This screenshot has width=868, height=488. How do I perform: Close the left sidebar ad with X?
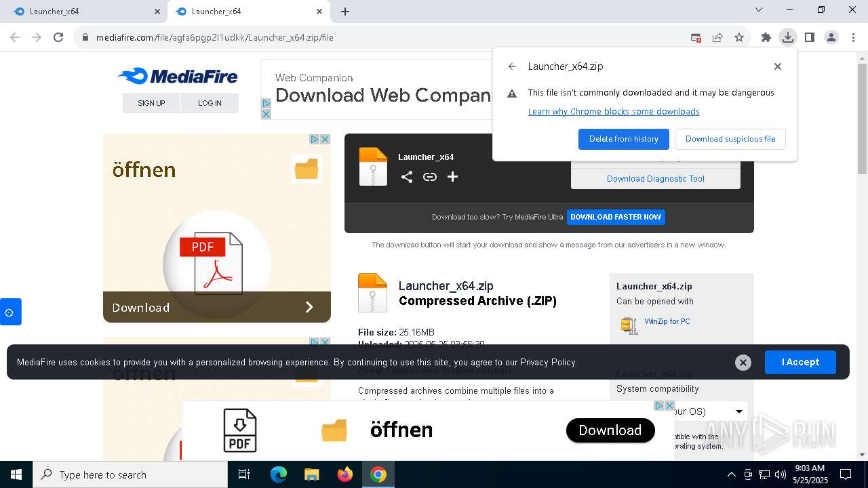point(325,139)
